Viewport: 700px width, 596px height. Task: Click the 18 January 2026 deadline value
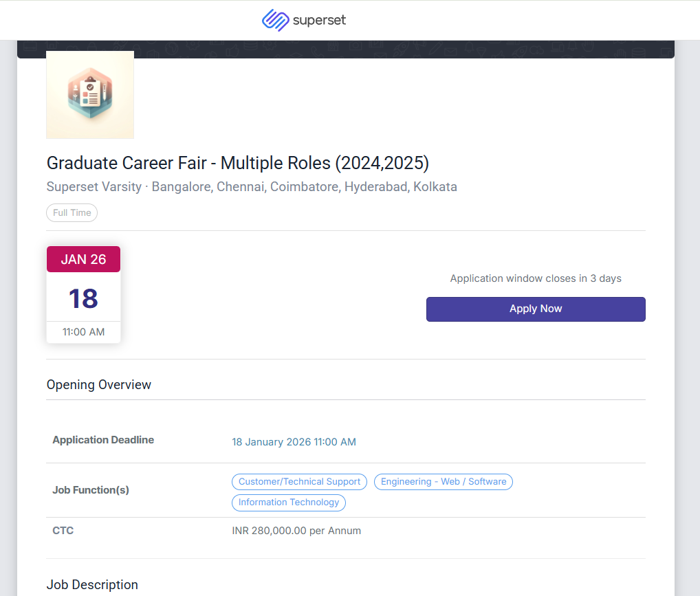pyautogui.click(x=294, y=442)
